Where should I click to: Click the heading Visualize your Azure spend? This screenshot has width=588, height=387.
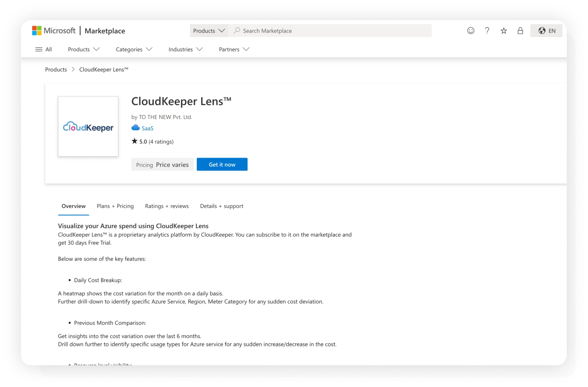133,226
